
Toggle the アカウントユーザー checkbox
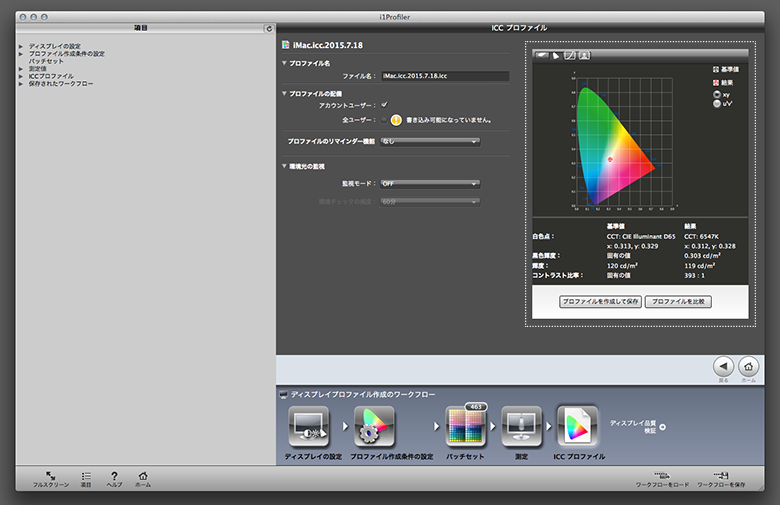[x=384, y=104]
